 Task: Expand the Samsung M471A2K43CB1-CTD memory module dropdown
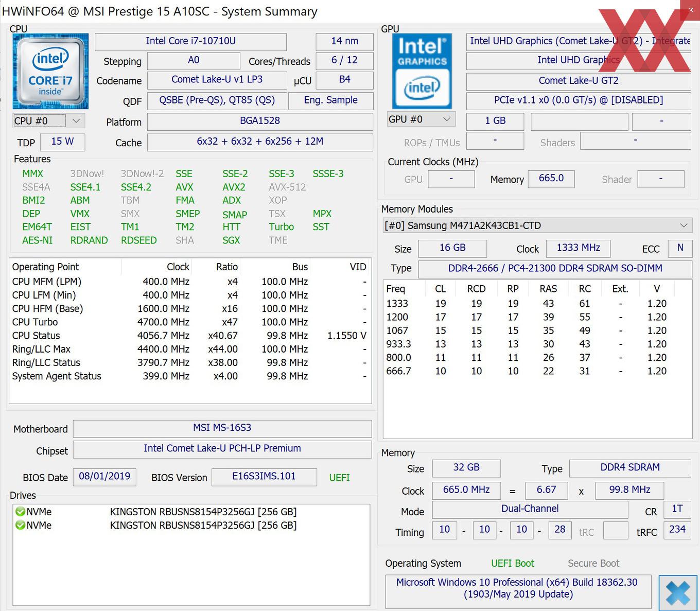coord(537,225)
